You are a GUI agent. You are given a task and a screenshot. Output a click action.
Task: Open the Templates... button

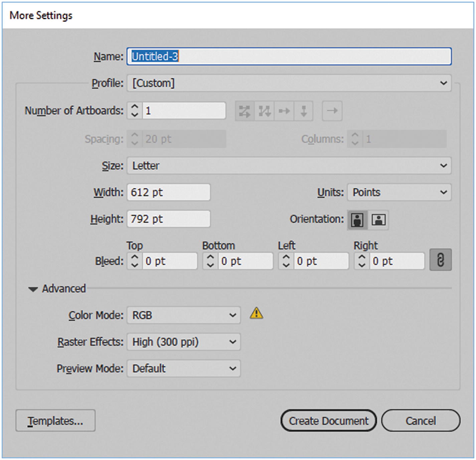tap(55, 421)
